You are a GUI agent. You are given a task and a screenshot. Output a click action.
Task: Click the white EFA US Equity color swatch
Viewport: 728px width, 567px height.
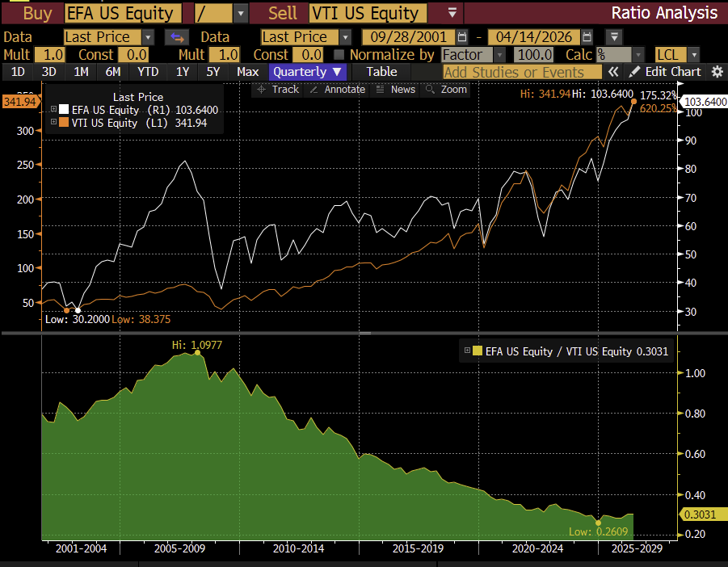point(64,110)
